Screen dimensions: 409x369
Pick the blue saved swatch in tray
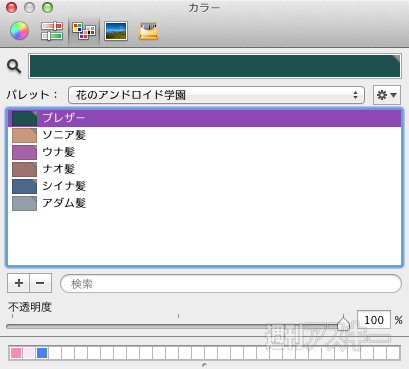pos(42,353)
